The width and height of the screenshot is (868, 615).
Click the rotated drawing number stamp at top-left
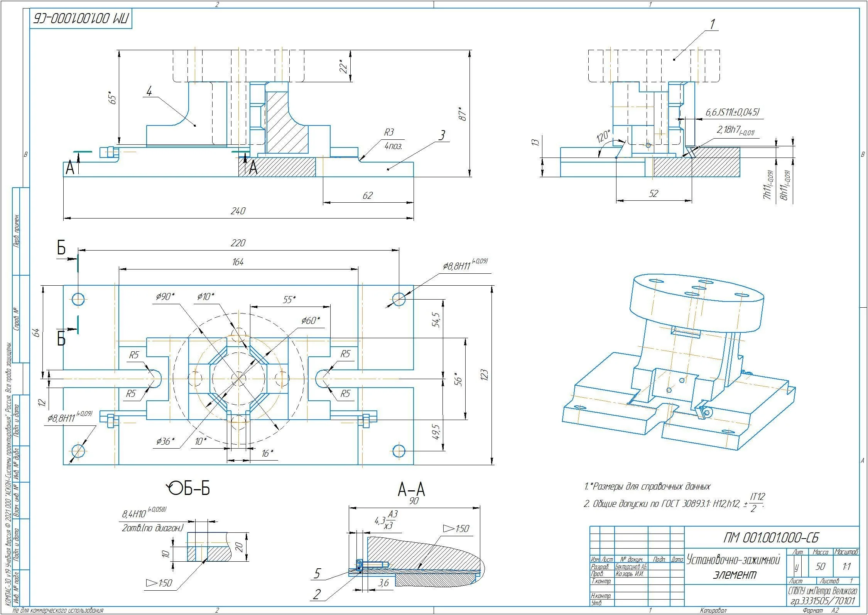pos(81,18)
